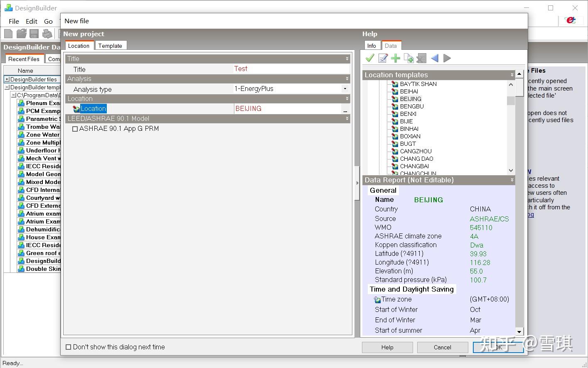Open the Edit menu

(32, 21)
